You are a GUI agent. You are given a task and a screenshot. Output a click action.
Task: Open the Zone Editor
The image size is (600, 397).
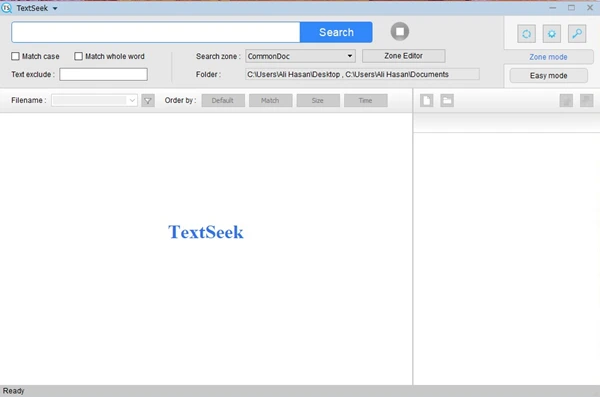[403, 56]
